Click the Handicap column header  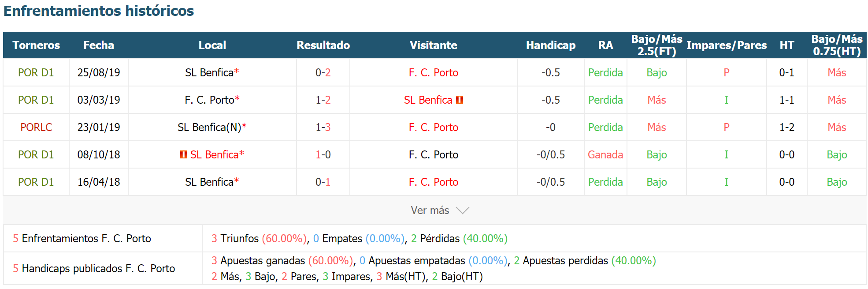click(551, 45)
